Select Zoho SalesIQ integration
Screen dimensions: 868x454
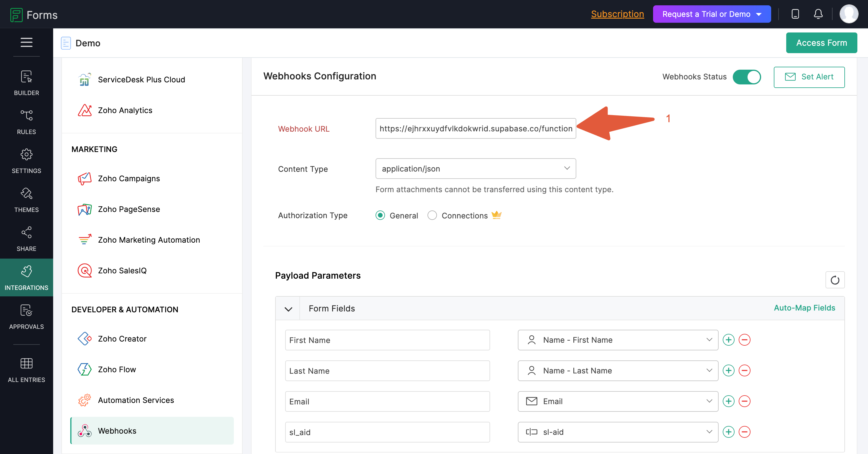(152, 270)
